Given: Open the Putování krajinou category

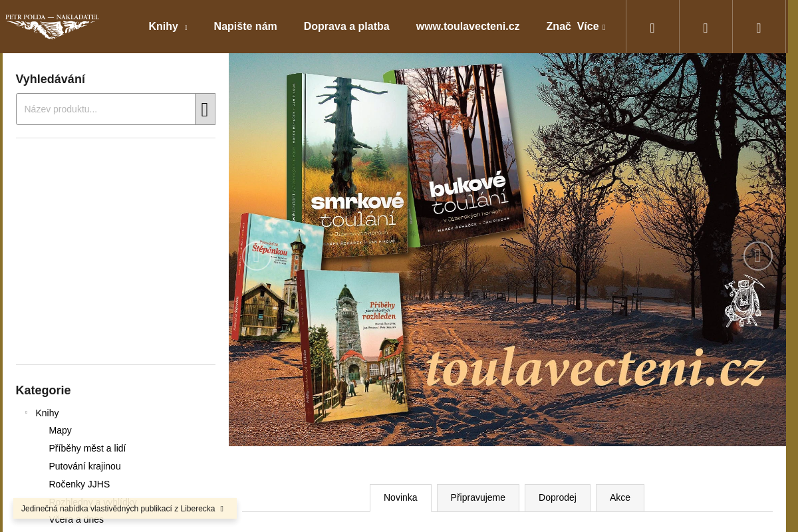Looking at the screenshot, I should 85,466.
